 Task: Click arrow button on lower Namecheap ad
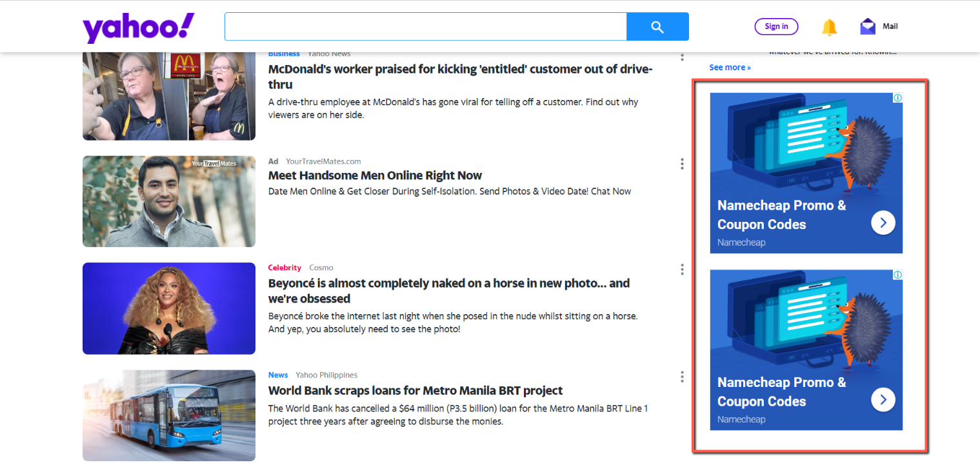coord(883,400)
